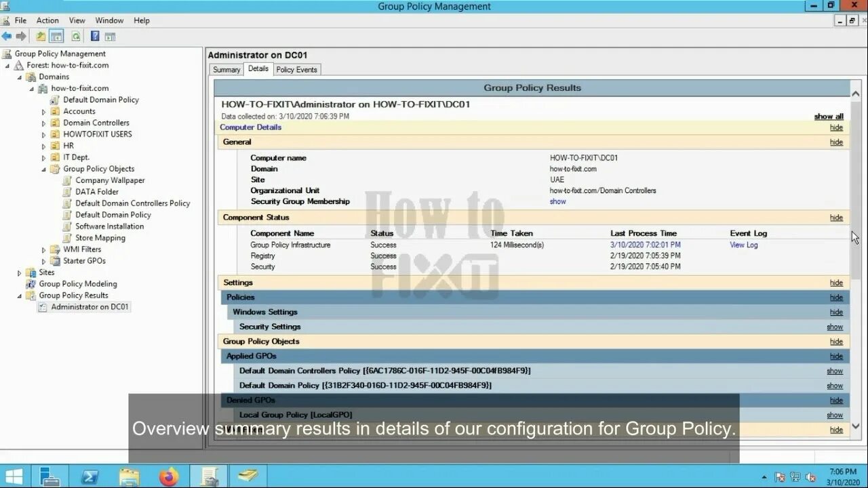868x488 pixels.
Task: Show Default Domain Controllers Policy details
Action: click(x=835, y=371)
